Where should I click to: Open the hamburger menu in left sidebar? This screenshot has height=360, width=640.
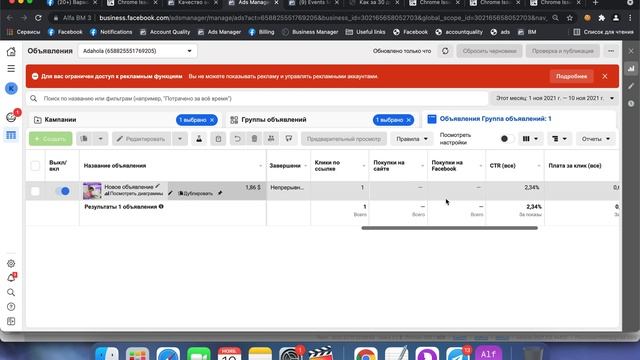click(11, 69)
